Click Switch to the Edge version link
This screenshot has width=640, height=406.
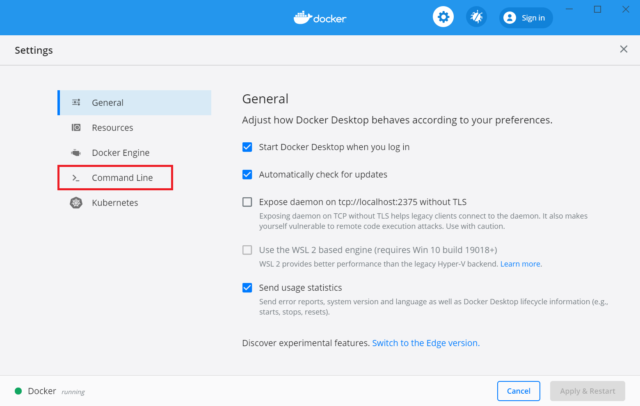(426, 343)
